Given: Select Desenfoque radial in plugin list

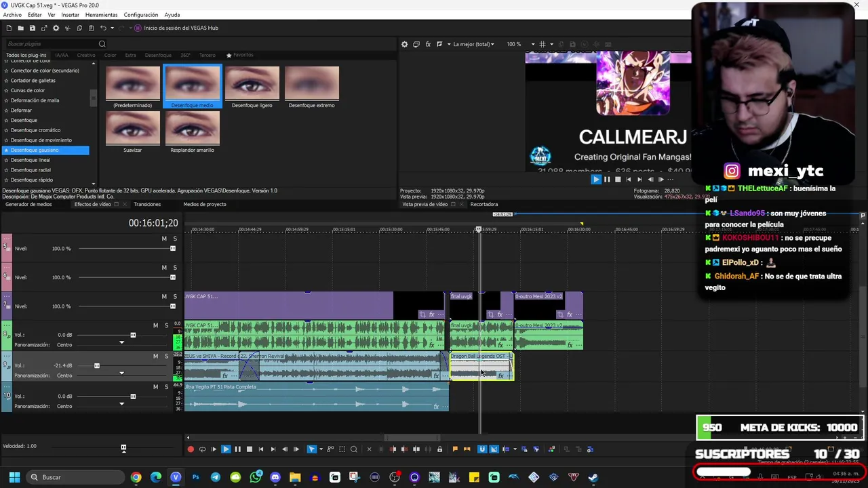Looking at the screenshot, I should pyautogui.click(x=31, y=170).
